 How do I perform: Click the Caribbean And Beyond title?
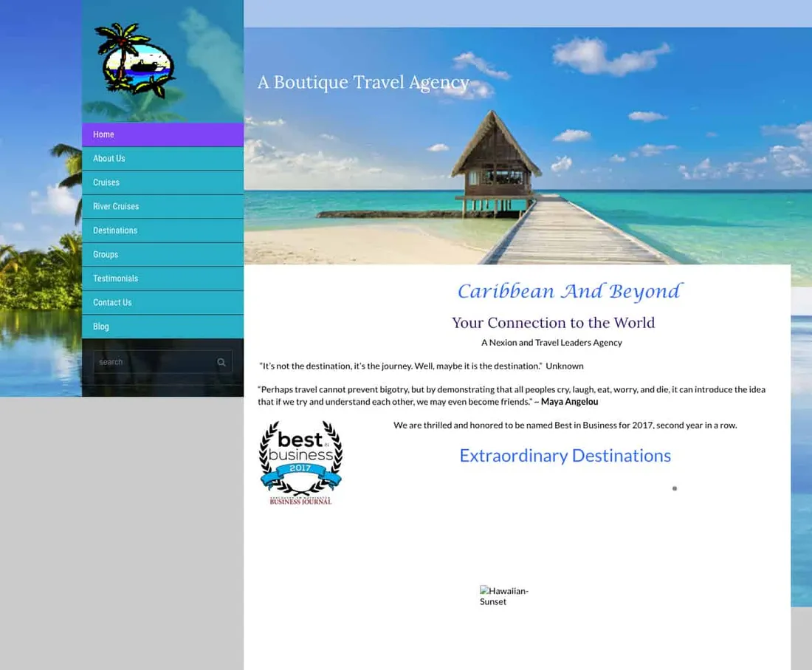click(x=570, y=291)
